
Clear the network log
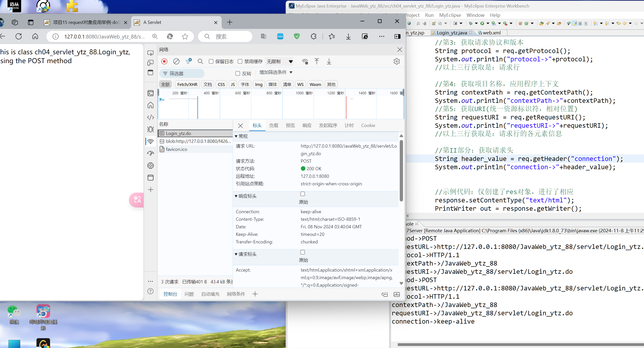[x=176, y=61]
